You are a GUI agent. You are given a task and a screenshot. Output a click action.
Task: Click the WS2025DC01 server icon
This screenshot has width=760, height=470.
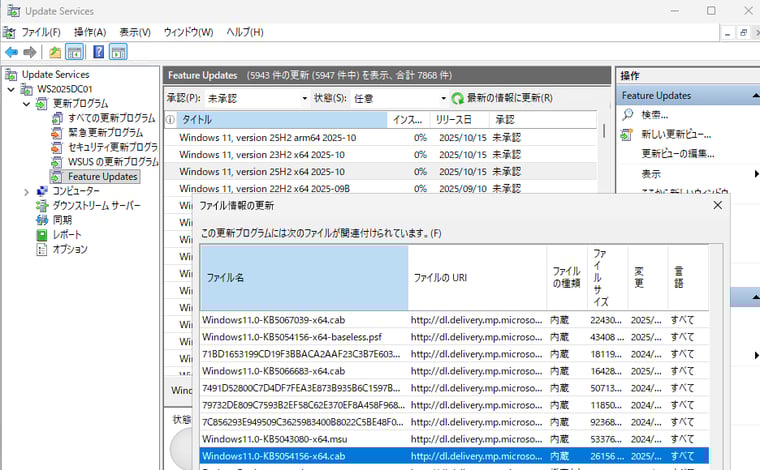point(26,89)
